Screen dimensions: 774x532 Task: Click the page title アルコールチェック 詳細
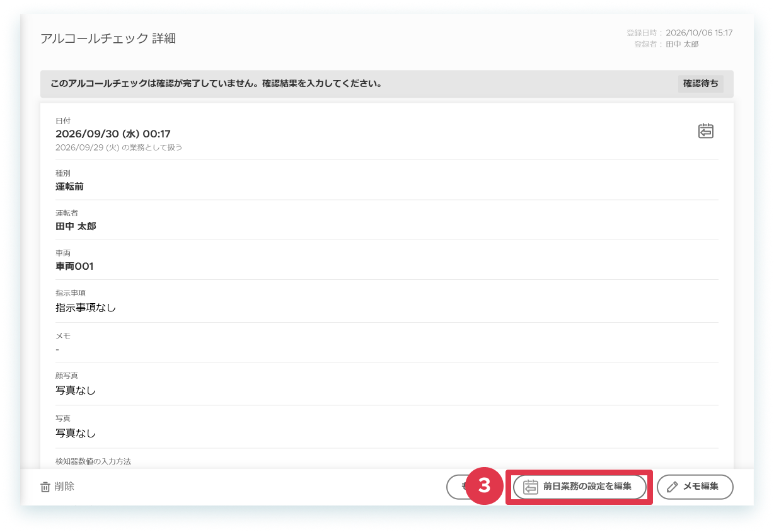tap(108, 38)
